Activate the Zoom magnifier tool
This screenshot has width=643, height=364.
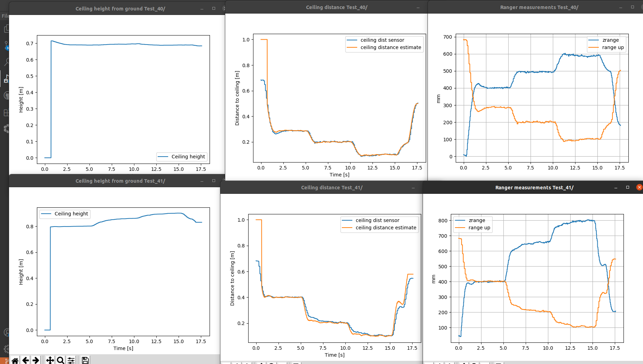[61, 360]
